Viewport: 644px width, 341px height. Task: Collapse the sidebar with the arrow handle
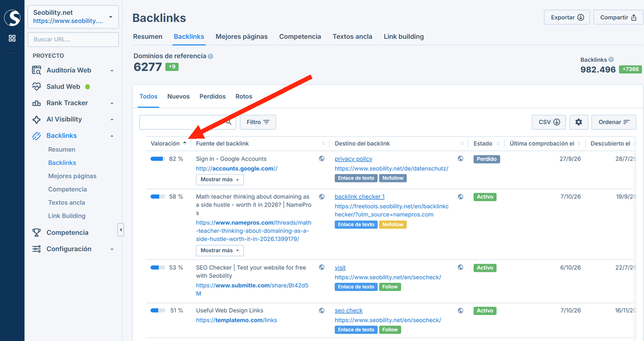[121, 229]
